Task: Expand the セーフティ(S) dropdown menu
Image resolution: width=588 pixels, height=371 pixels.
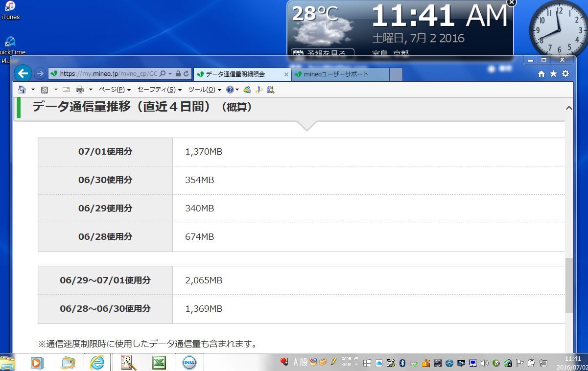Action: pyautogui.click(x=160, y=90)
